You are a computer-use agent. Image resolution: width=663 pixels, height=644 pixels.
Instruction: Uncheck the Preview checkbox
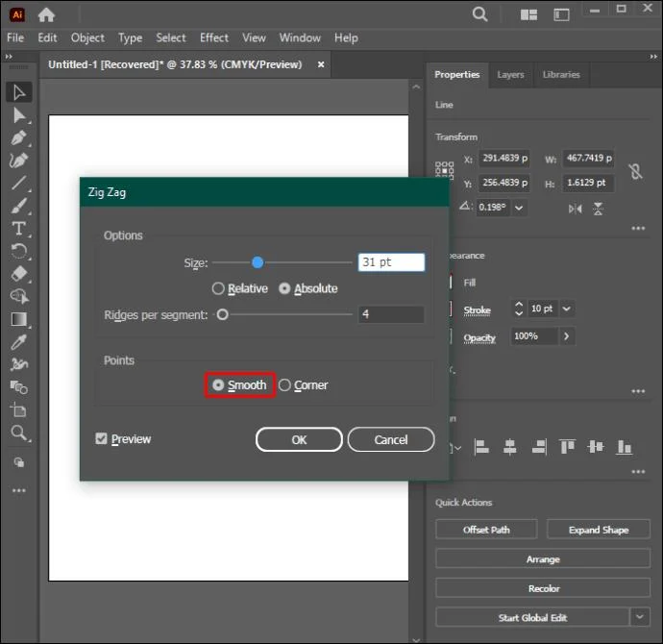pos(101,438)
